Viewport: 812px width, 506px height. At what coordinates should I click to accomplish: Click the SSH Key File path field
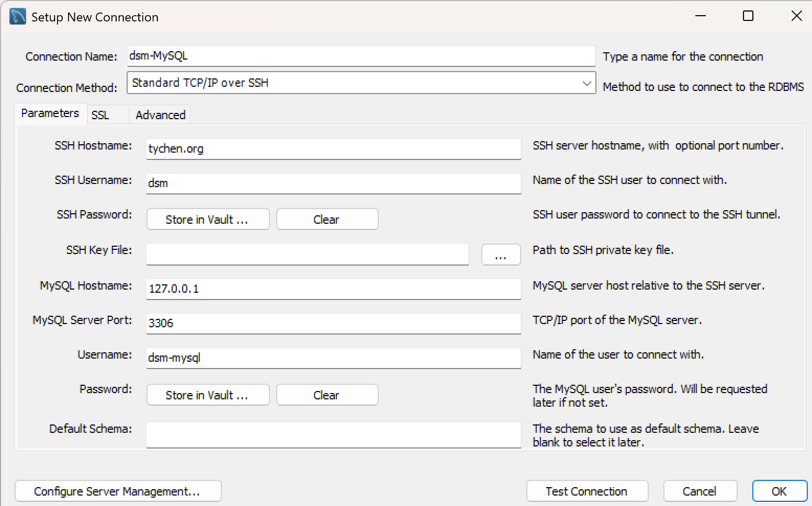307,255
